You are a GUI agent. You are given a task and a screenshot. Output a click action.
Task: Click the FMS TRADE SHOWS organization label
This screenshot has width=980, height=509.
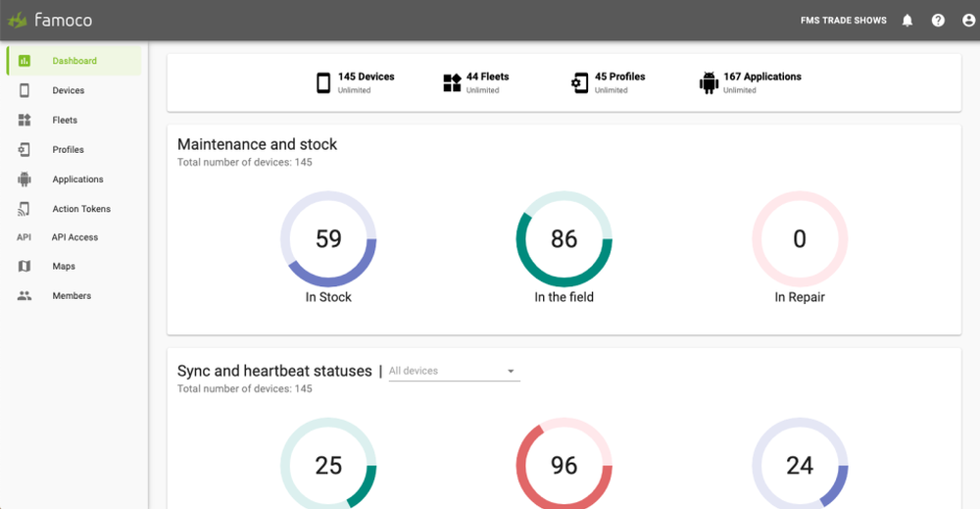tap(843, 21)
